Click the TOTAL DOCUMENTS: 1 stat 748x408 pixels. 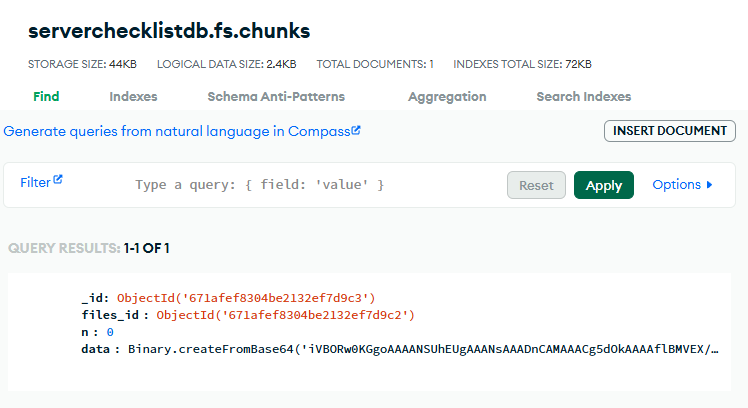click(x=375, y=64)
